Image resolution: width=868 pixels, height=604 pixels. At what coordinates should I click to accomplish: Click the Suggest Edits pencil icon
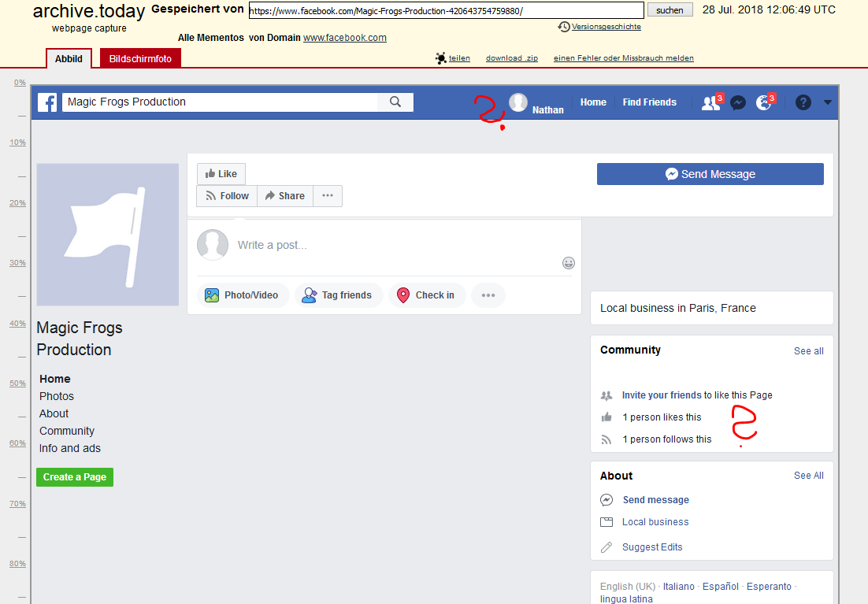coord(606,547)
